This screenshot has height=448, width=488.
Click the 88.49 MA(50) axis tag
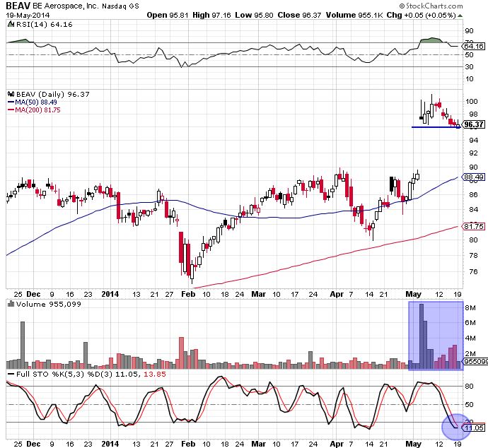(473, 177)
